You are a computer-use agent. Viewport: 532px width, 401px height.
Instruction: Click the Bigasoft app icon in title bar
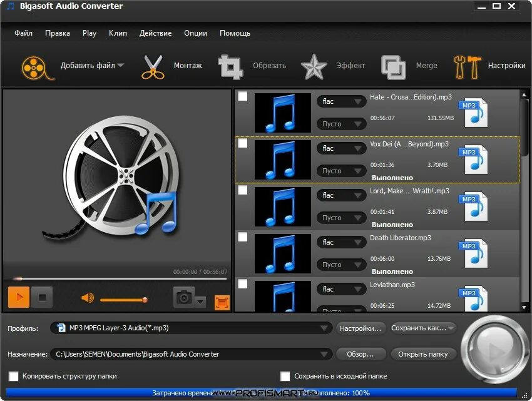(11, 6)
